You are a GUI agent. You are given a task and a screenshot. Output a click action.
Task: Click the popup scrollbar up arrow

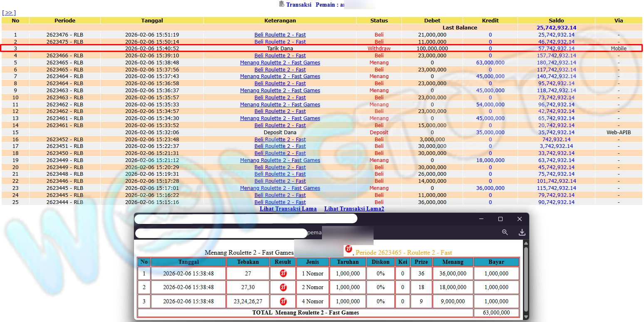(526, 243)
